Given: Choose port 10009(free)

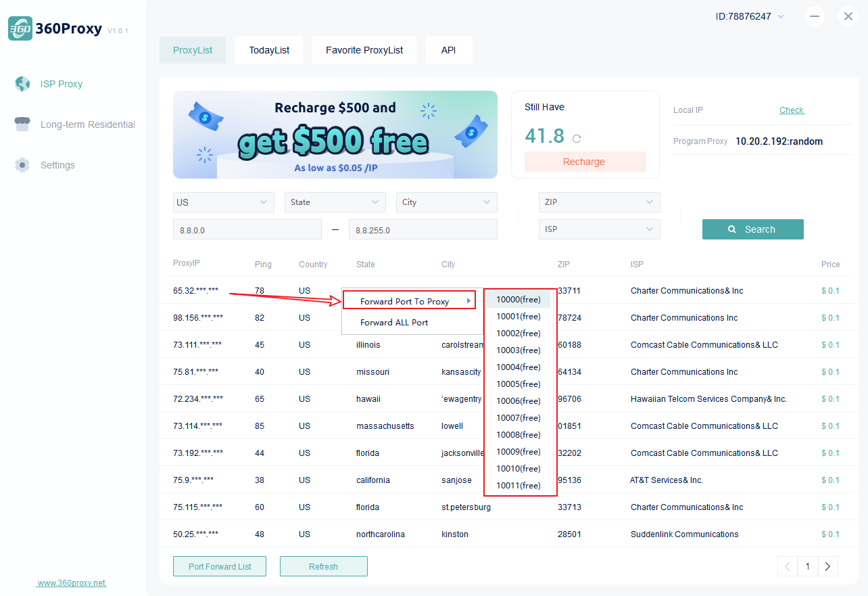Looking at the screenshot, I should click(x=519, y=451).
